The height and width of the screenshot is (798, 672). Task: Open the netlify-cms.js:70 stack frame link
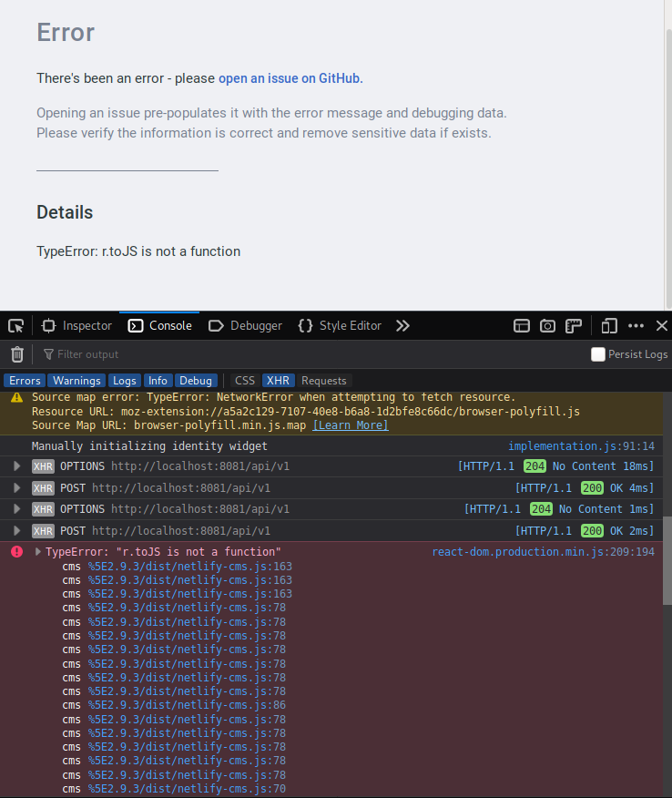click(187, 790)
